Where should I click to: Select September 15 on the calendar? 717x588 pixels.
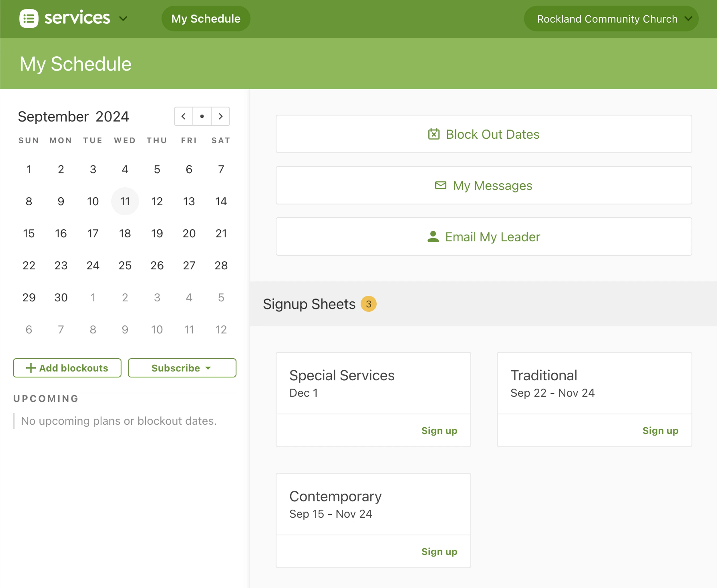tap(29, 233)
